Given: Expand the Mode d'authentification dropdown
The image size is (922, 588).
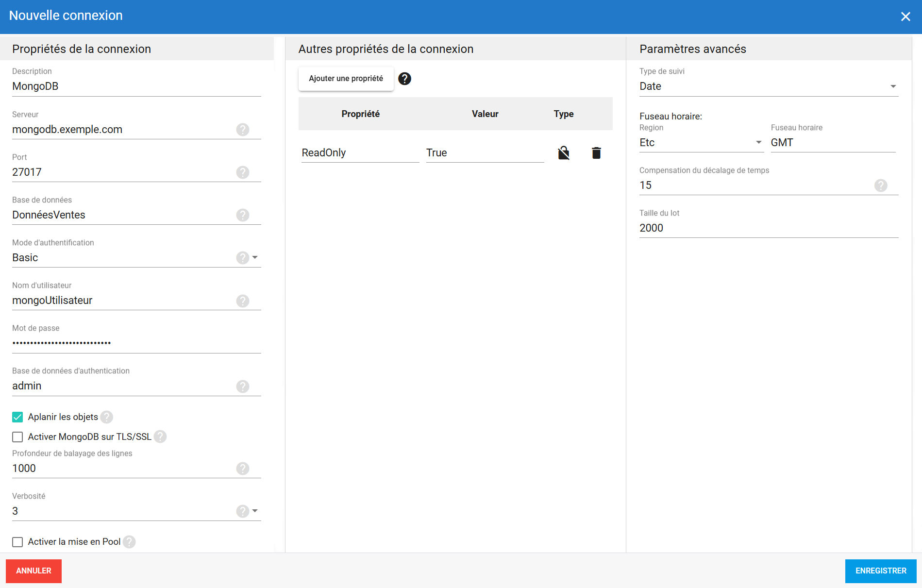Looking at the screenshot, I should [x=255, y=257].
